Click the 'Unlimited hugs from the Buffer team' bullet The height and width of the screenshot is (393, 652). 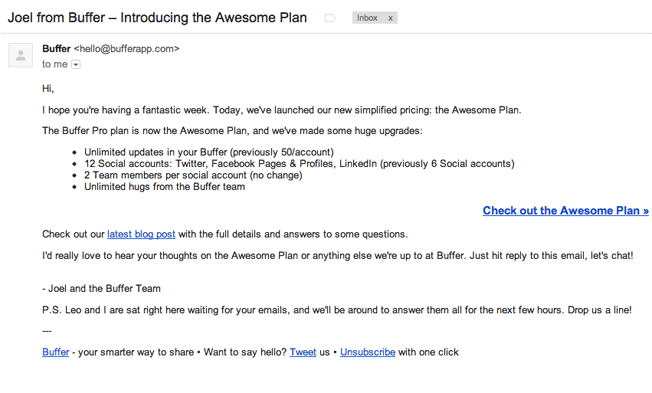pos(164,187)
